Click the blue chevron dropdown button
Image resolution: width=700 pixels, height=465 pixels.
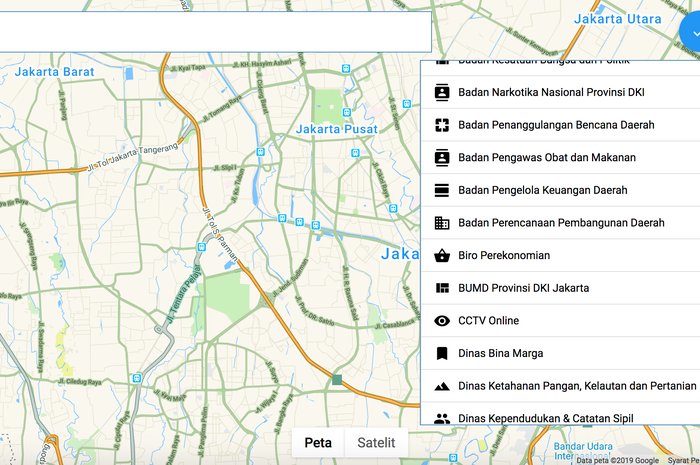click(691, 33)
